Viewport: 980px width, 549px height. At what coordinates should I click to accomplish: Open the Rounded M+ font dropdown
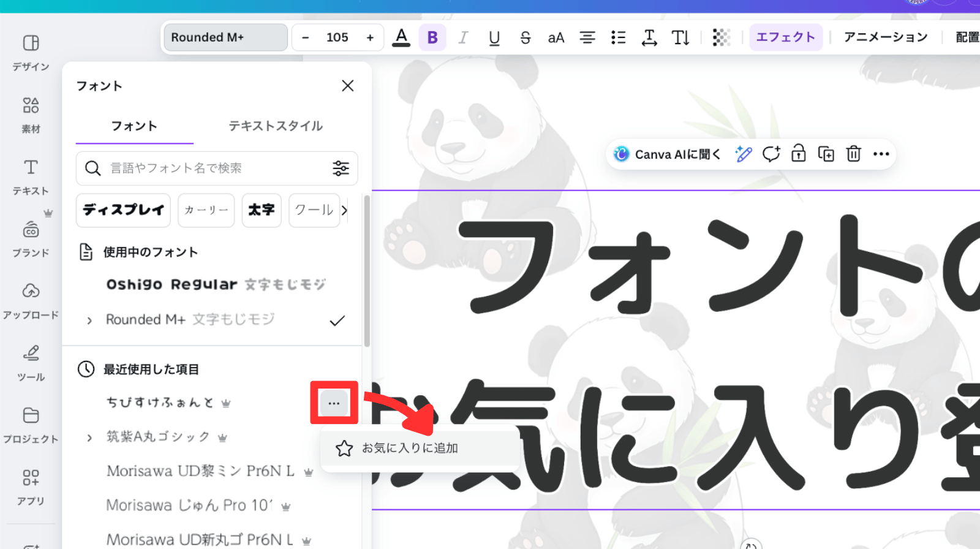point(225,37)
